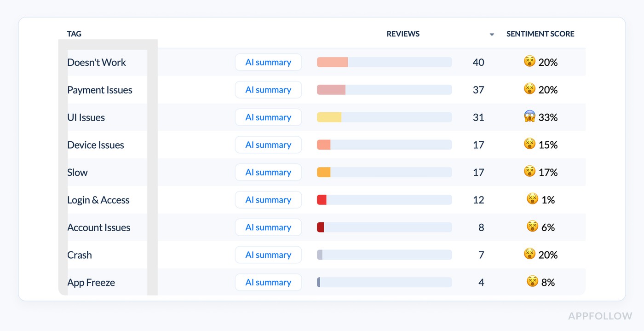Open the Reviews column sort dropdown arrow
644x331 pixels.
[x=492, y=34]
